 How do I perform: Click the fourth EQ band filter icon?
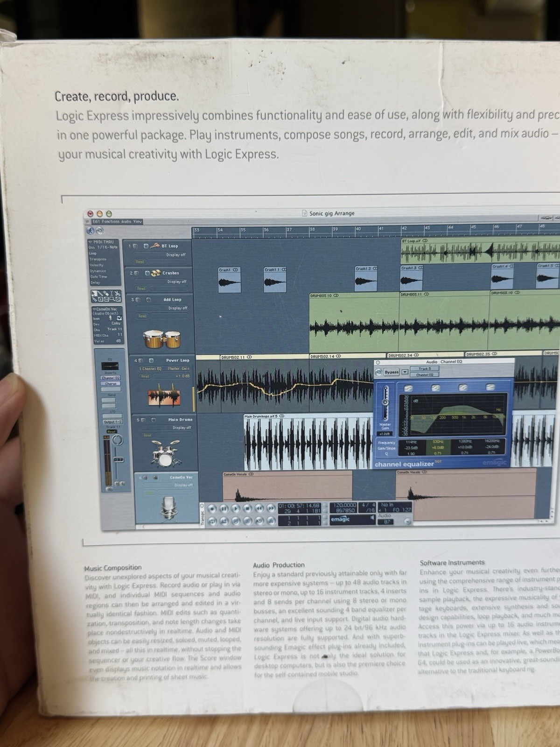[490, 387]
